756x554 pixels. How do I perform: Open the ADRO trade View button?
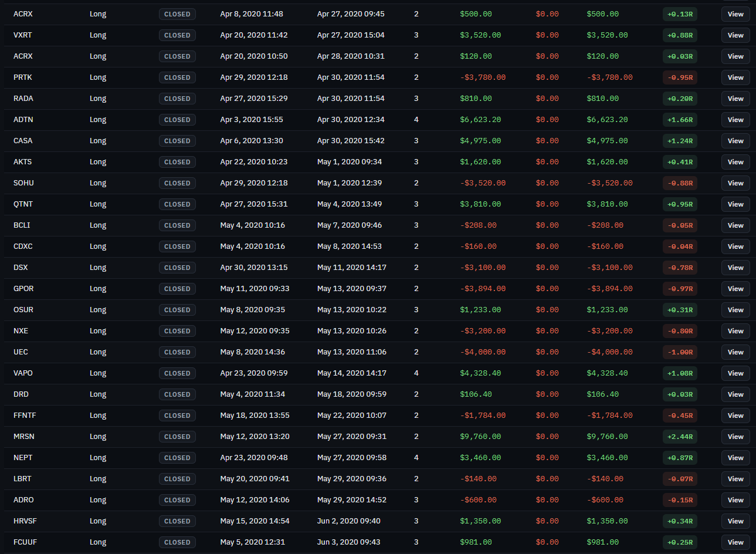tap(735, 500)
